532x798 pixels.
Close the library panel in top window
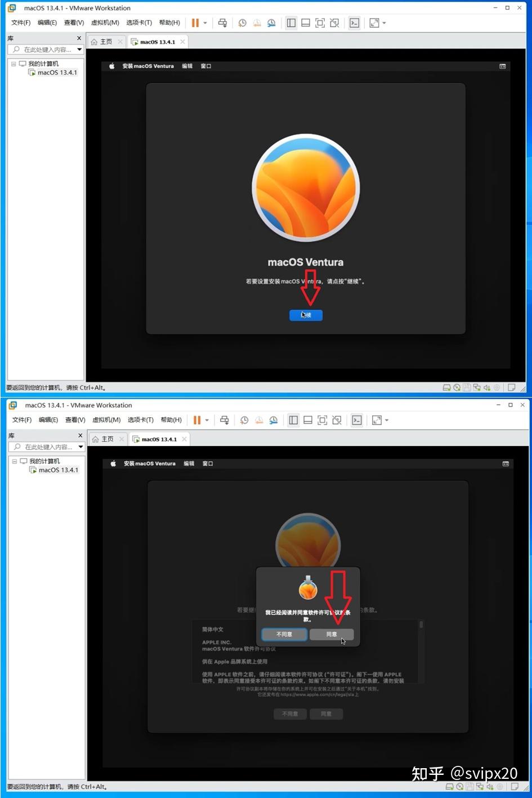tap(79, 38)
